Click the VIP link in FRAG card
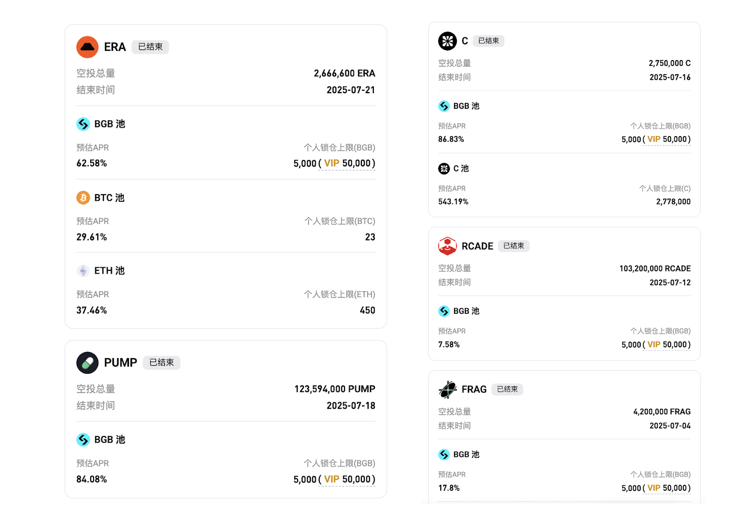 click(653, 488)
